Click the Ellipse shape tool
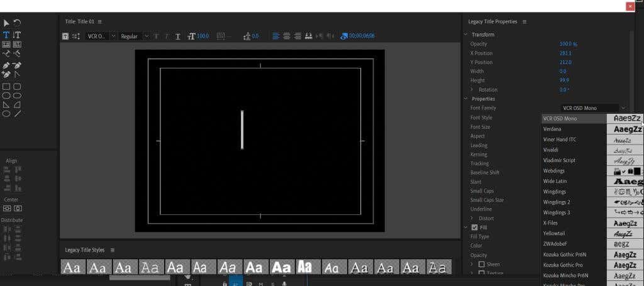The width and height of the screenshot is (644, 286). [6, 96]
